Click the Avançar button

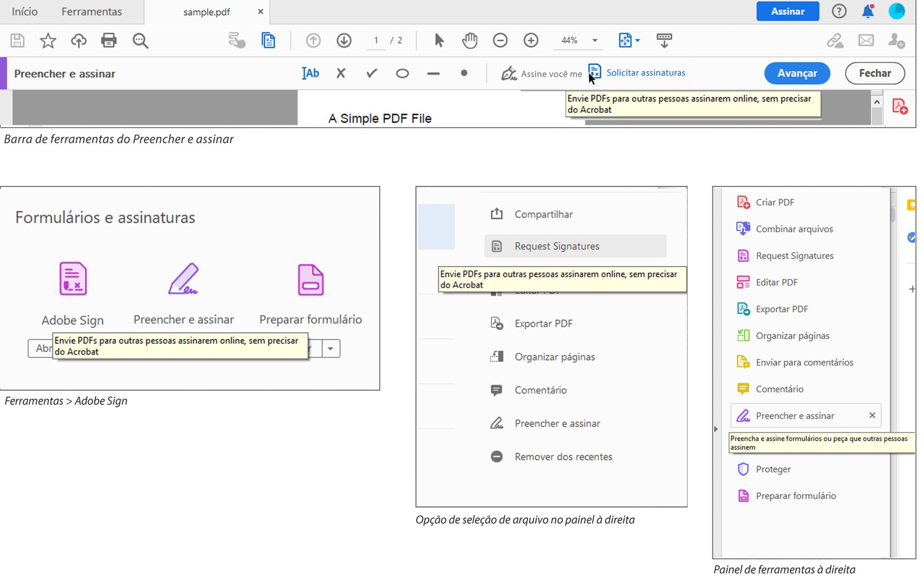(x=797, y=73)
